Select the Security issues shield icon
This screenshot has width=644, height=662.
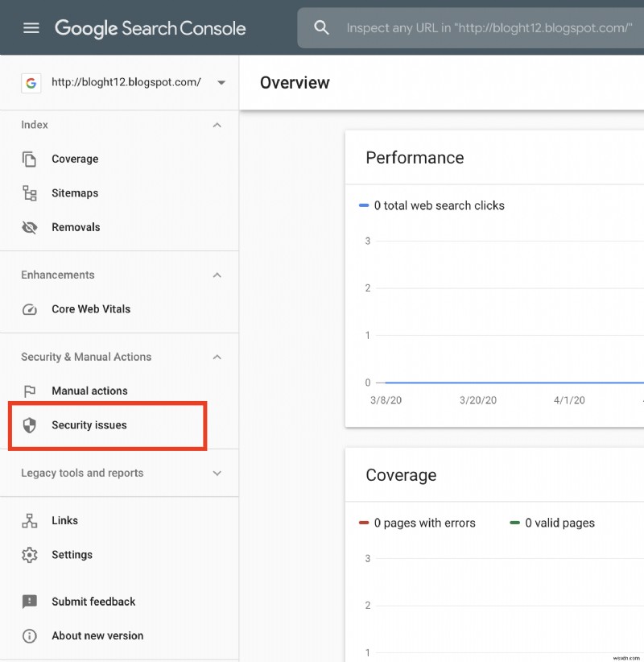click(x=30, y=425)
